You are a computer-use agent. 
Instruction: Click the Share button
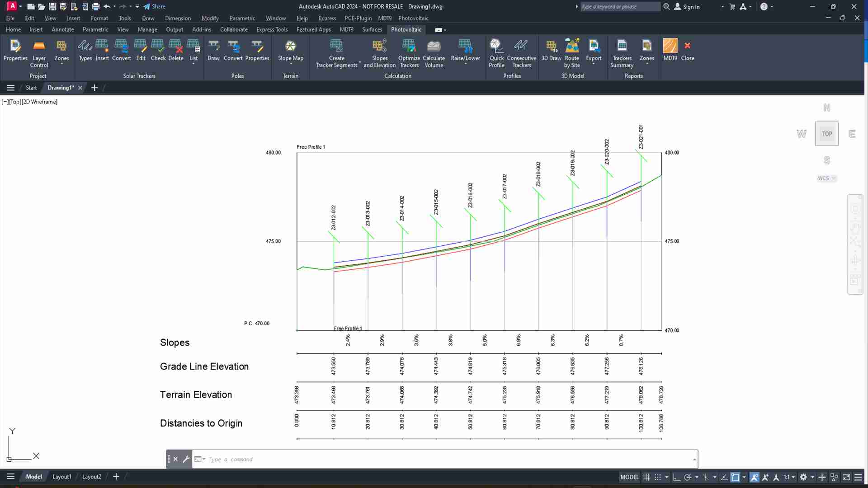click(x=154, y=6)
